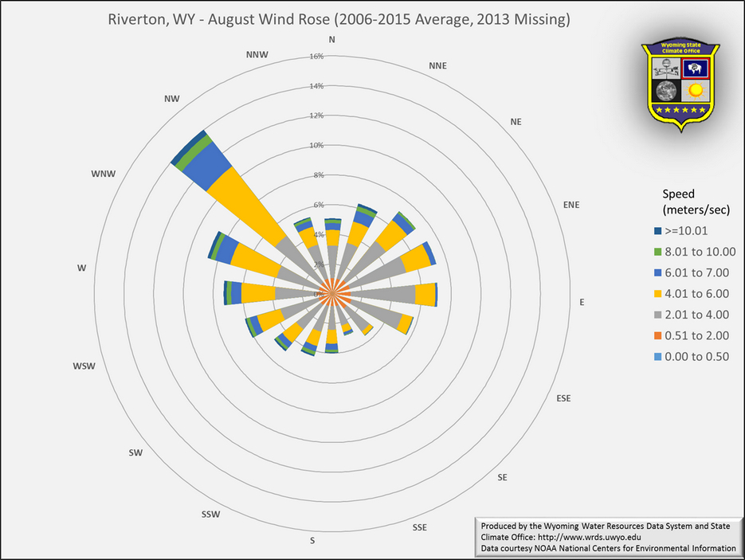This screenshot has height=560, width=745.
Task: Click the WSW compass direction label
Action: (84, 366)
